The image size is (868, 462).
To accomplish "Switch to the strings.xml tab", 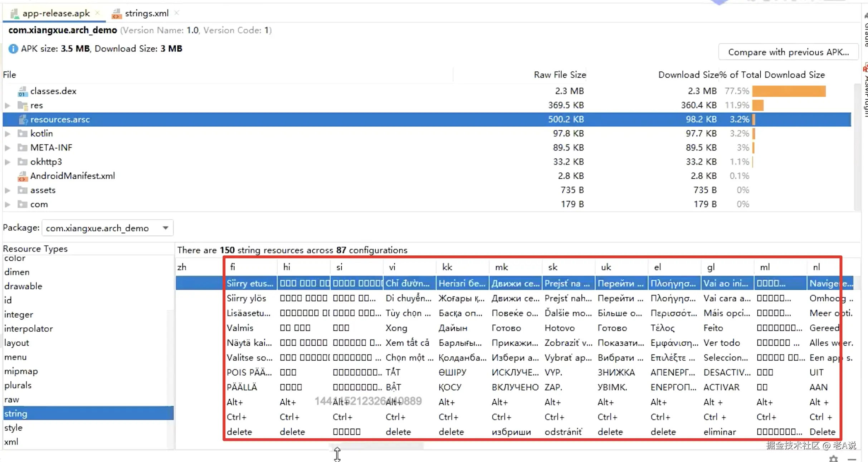I will click(x=146, y=14).
